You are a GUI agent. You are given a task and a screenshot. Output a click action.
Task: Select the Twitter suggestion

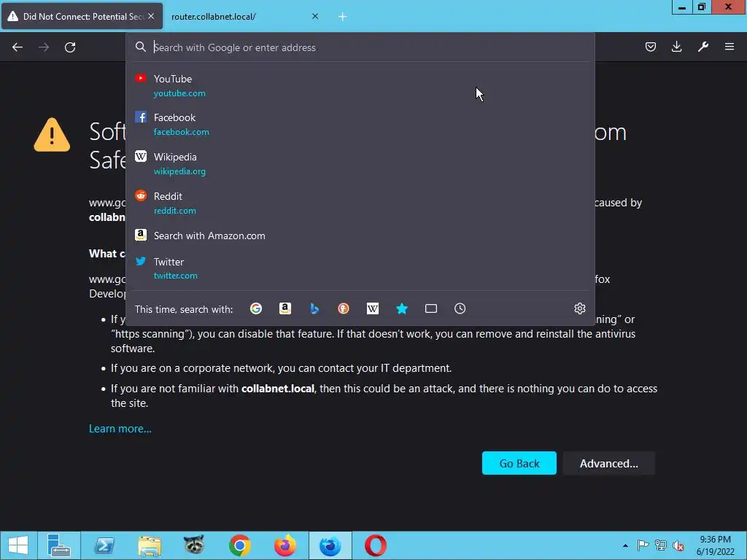[360, 268]
